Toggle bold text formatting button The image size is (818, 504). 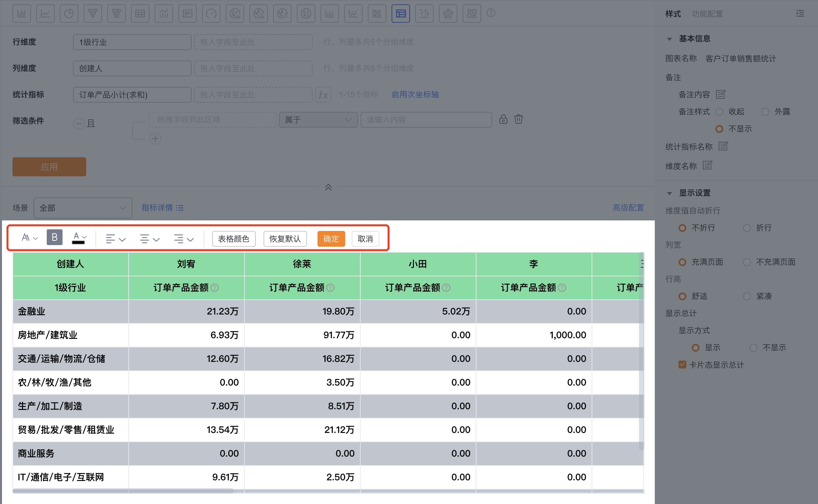click(54, 238)
